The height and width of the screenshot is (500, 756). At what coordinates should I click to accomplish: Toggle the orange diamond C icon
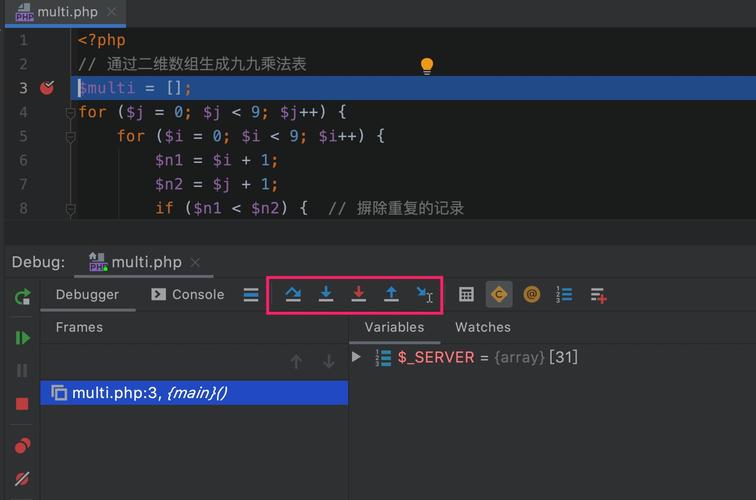[x=499, y=294]
